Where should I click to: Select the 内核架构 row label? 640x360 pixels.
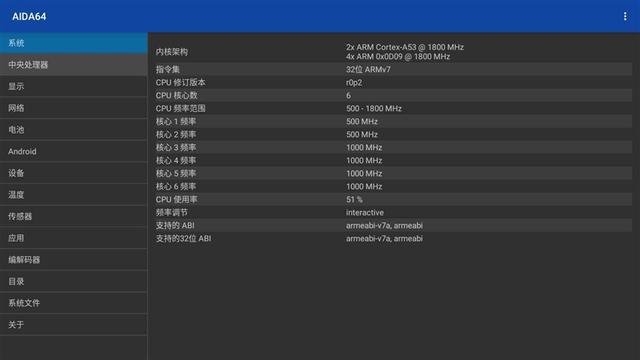tap(171, 52)
